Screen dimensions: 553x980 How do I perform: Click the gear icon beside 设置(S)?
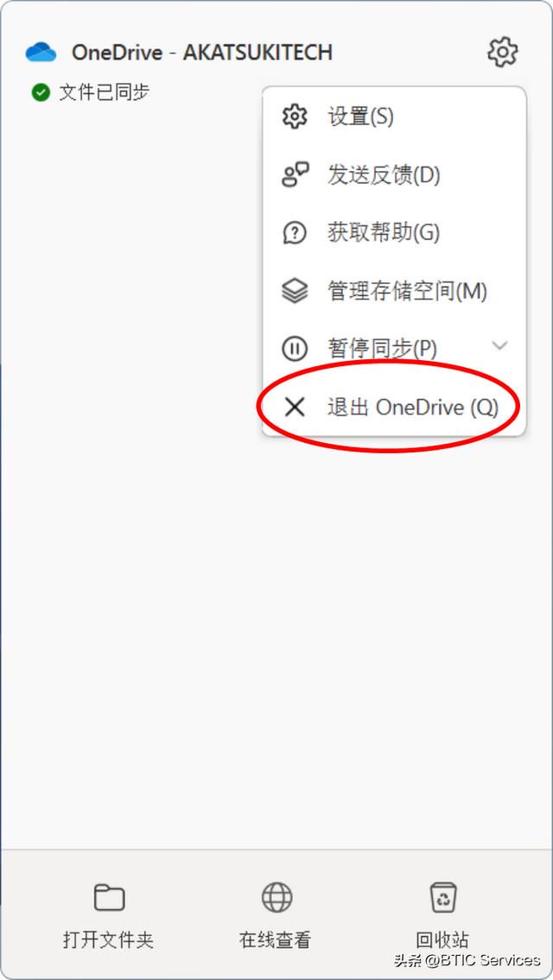295,117
